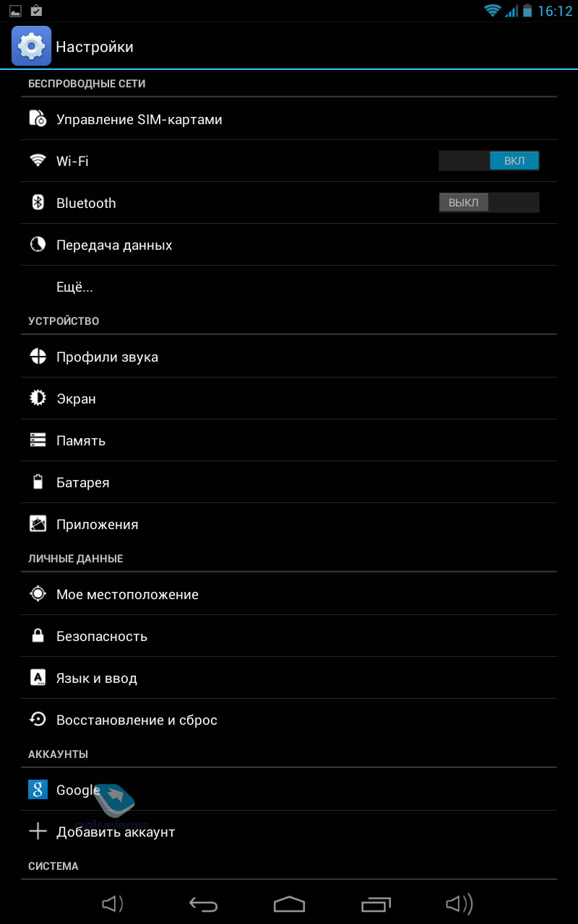Open the data usage (Передача данных) icon
This screenshot has width=578, height=924.
tap(38, 245)
